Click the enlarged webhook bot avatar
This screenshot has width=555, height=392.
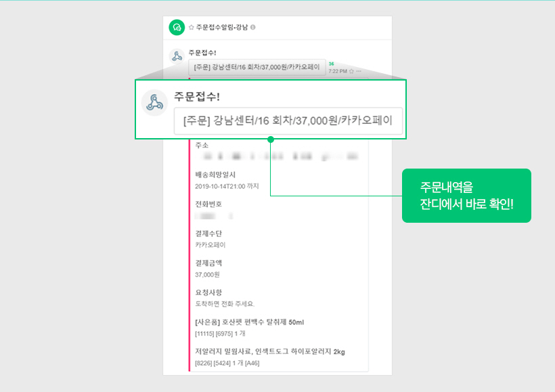coord(154,103)
